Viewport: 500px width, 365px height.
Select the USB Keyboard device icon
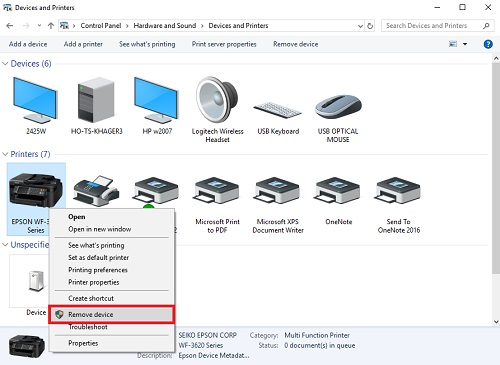point(278,110)
